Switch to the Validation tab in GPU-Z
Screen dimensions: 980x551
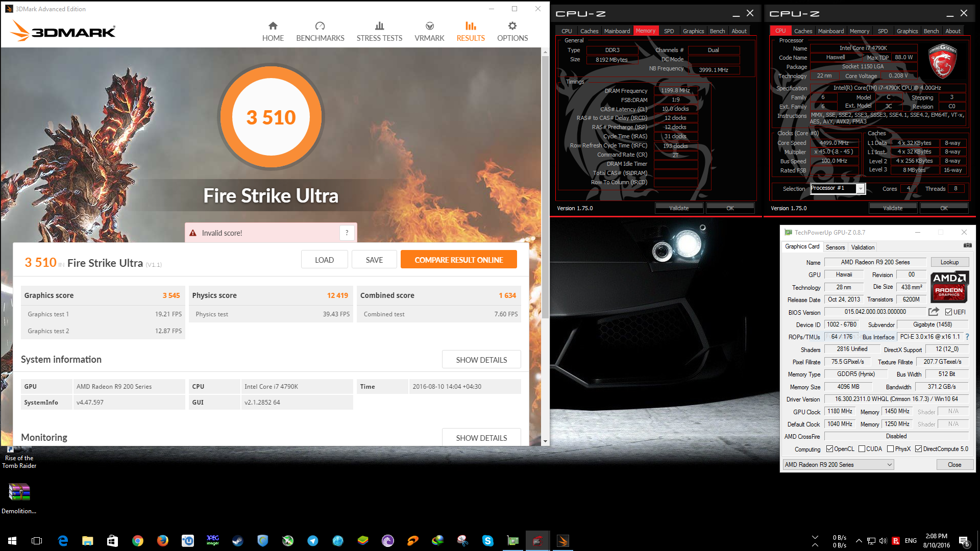pyautogui.click(x=863, y=247)
